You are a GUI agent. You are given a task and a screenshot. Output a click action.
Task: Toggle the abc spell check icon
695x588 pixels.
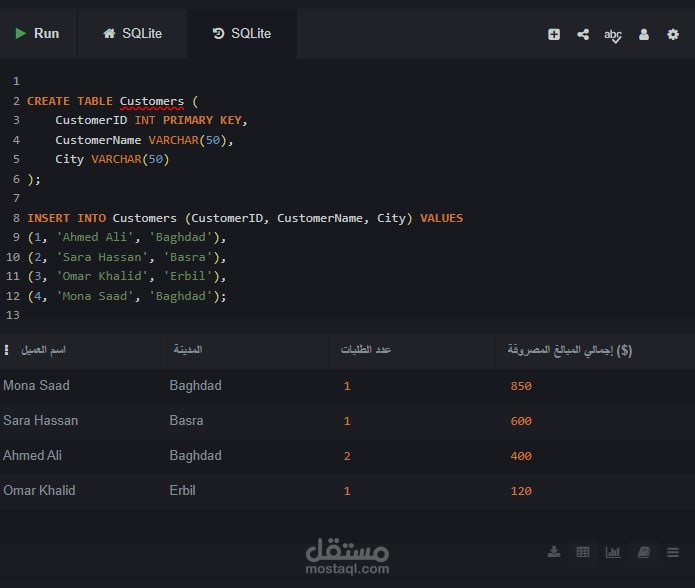click(613, 35)
